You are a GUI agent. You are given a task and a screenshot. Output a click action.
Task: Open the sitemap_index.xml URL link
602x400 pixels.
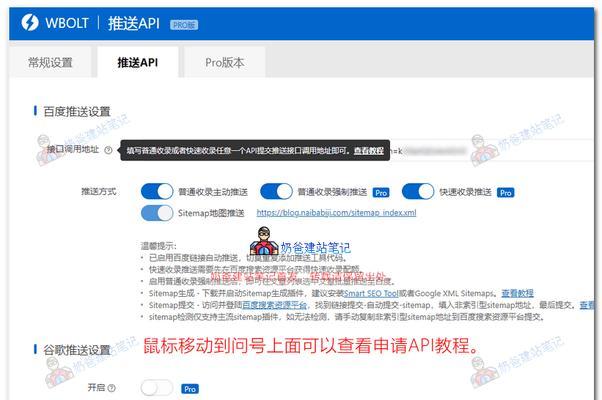pyautogui.click(x=336, y=213)
